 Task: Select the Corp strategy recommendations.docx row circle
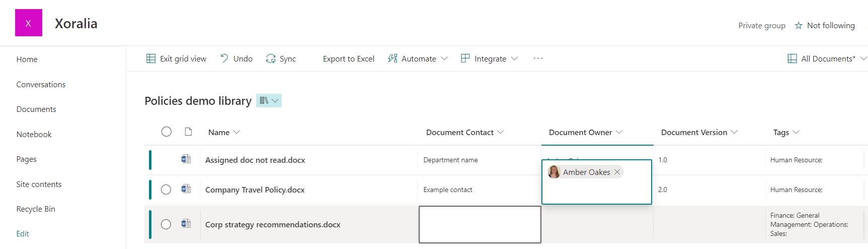coord(166,224)
